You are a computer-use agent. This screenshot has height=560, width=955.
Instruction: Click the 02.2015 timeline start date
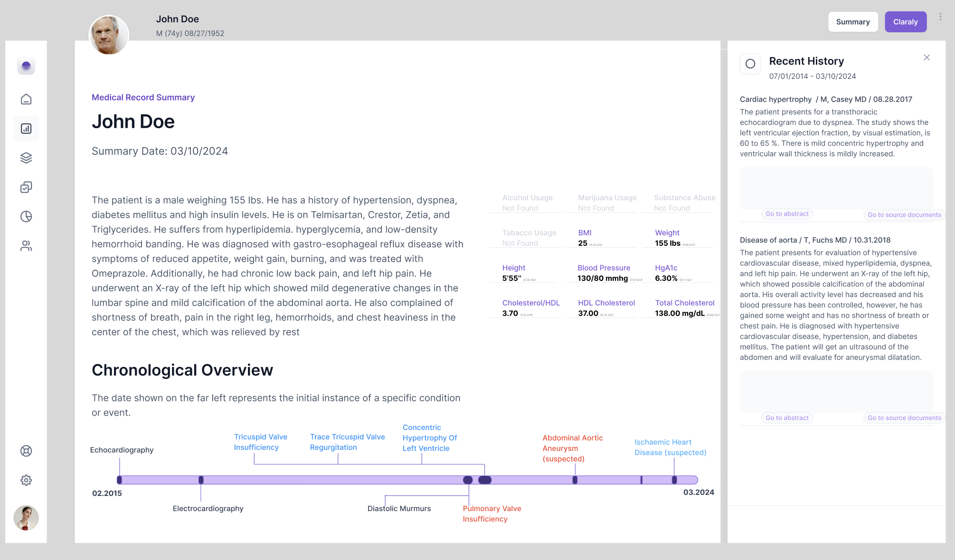tap(107, 493)
